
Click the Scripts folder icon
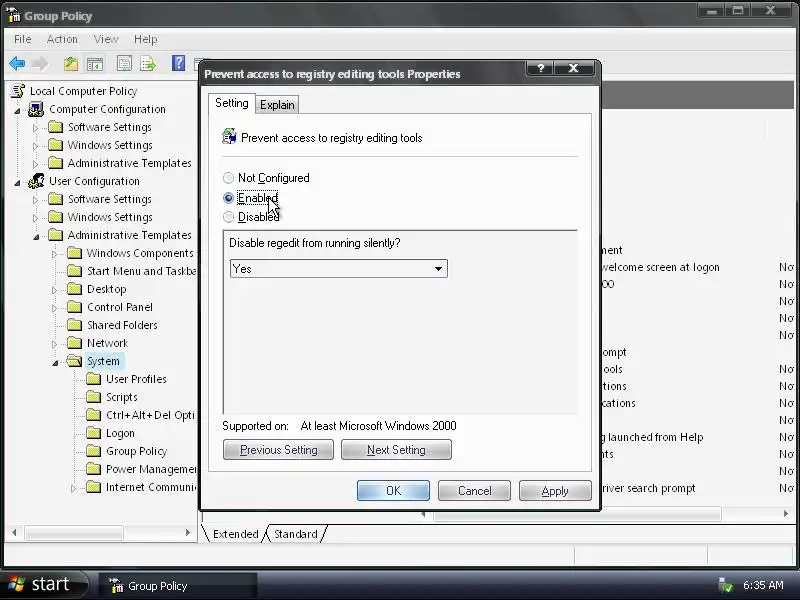pyautogui.click(x=93, y=397)
